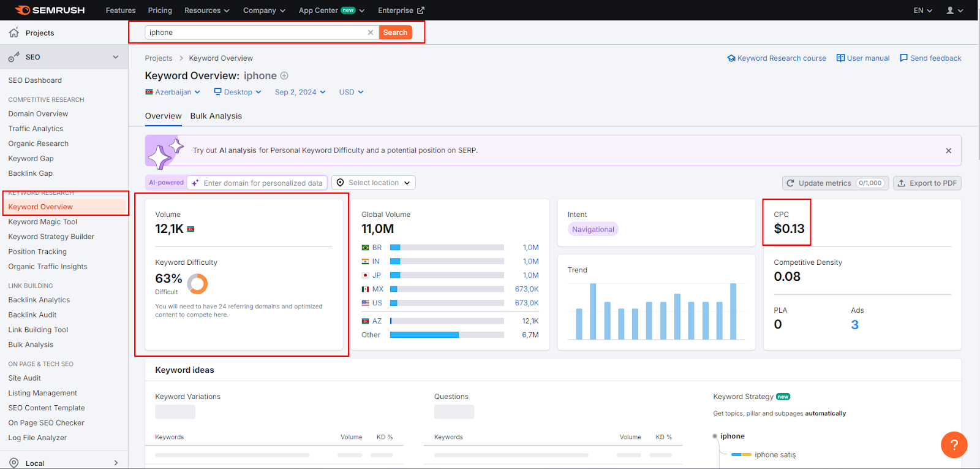Screen dimensions: 980x469
Task: Click the tallest rightmost Trend chart bar
Action: [733, 311]
